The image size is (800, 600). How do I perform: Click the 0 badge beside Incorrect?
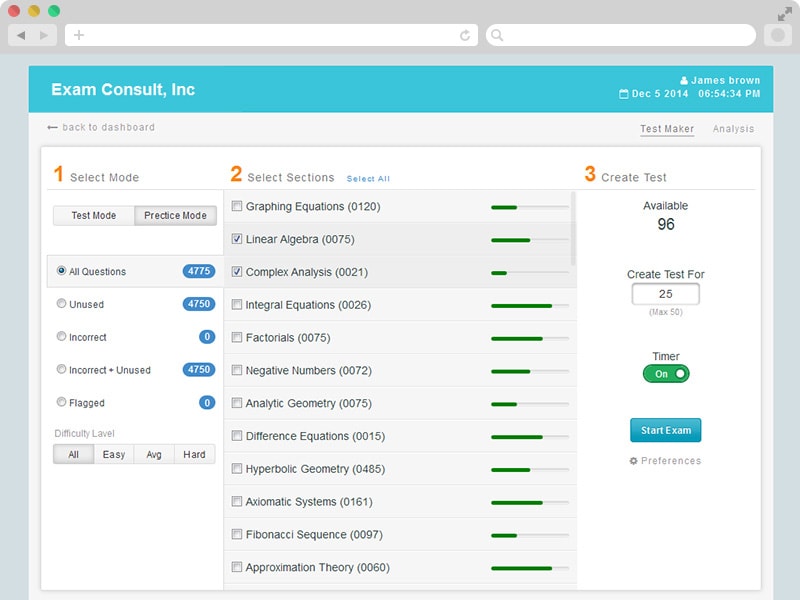(x=207, y=337)
